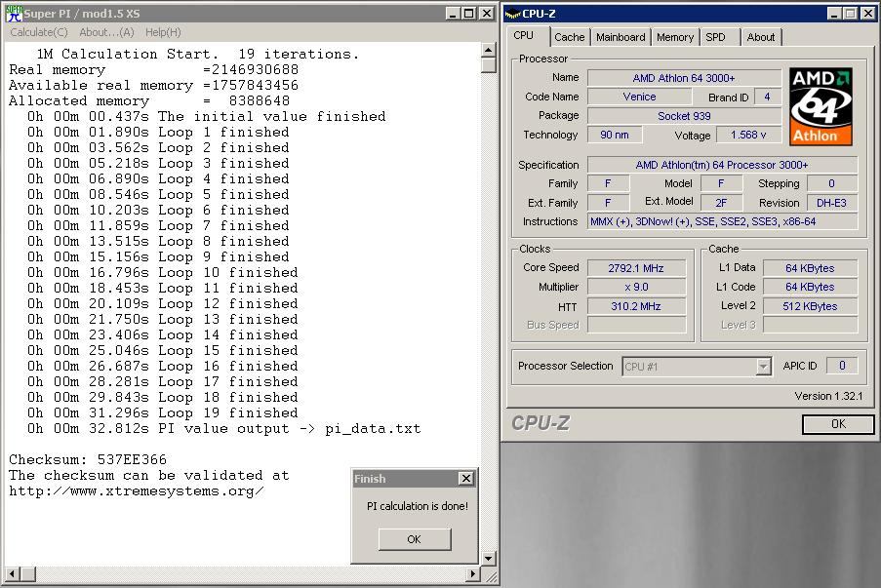Click the vertical scrollbar thumb in Super PI
Image resolution: width=881 pixels, height=588 pixels.
(x=488, y=65)
